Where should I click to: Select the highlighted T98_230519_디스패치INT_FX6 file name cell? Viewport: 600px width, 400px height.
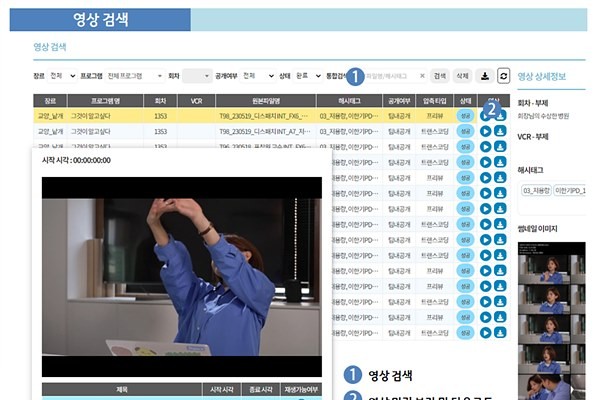click(x=264, y=116)
